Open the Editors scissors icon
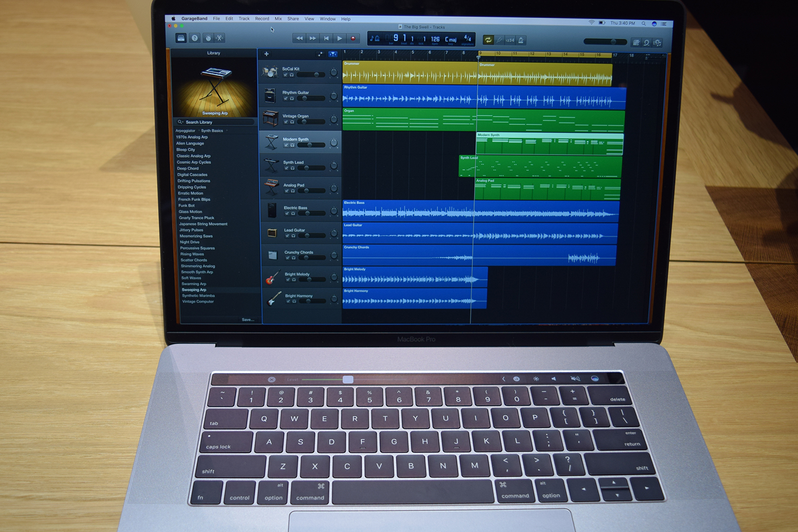The image size is (798, 532). (220, 38)
